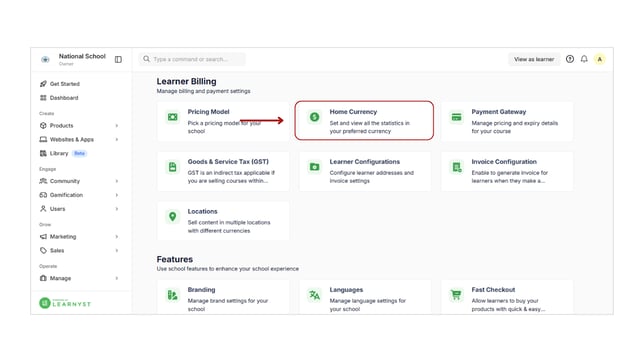Click the Sales tag icon
644x362 pixels.
click(x=43, y=251)
